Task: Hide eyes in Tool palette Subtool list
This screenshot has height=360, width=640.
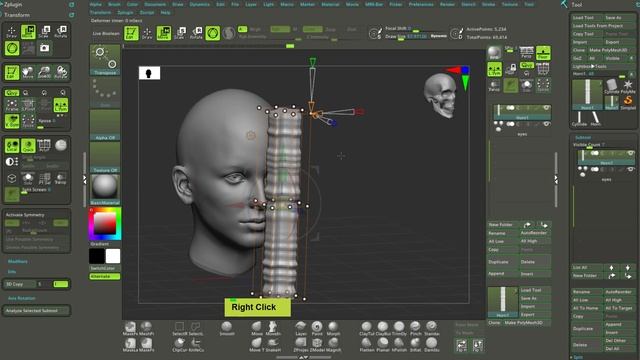Action: coord(631,169)
